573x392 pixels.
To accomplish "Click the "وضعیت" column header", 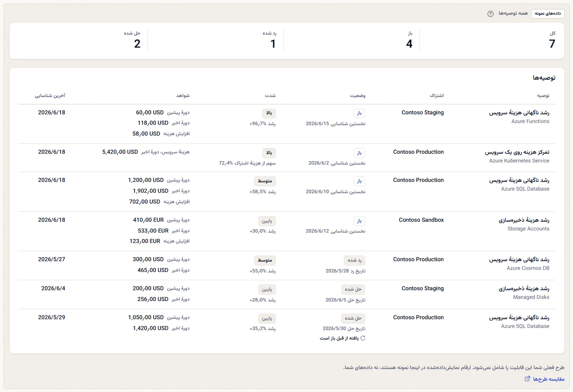I will point(358,96).
